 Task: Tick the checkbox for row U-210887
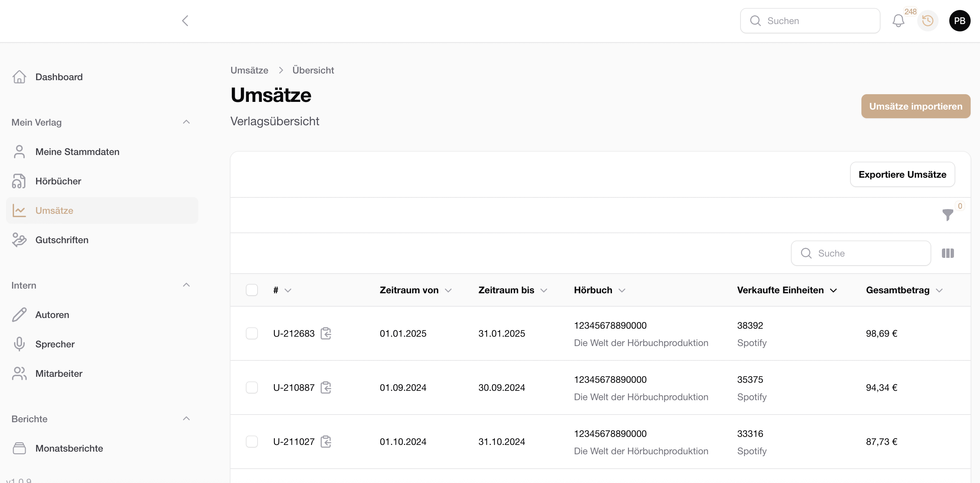(252, 387)
